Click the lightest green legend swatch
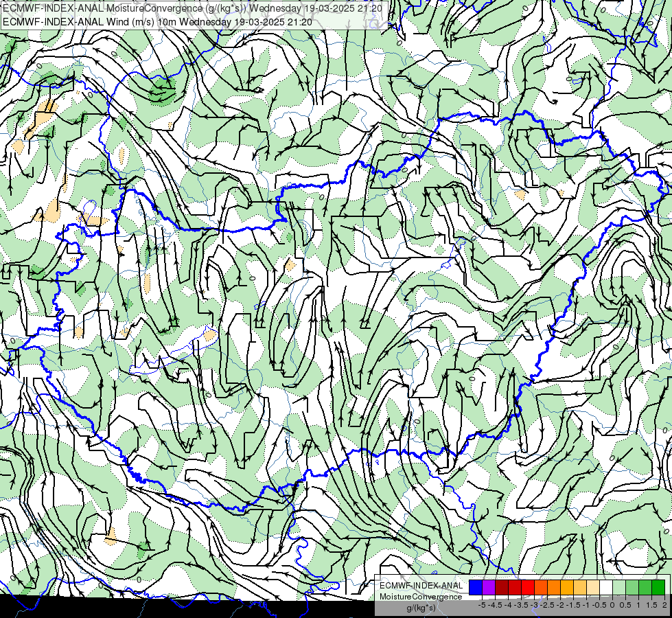Screen dimensions: 672x618 [x=619, y=588]
